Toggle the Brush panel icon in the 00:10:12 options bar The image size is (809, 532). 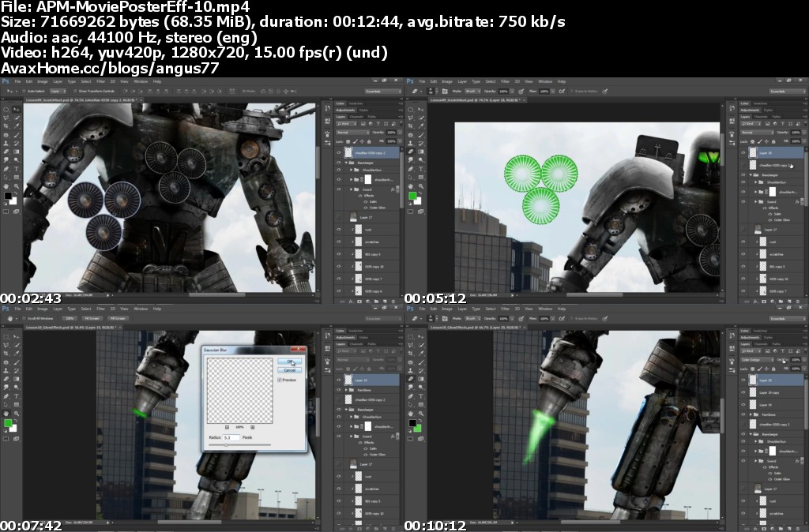(x=445, y=319)
